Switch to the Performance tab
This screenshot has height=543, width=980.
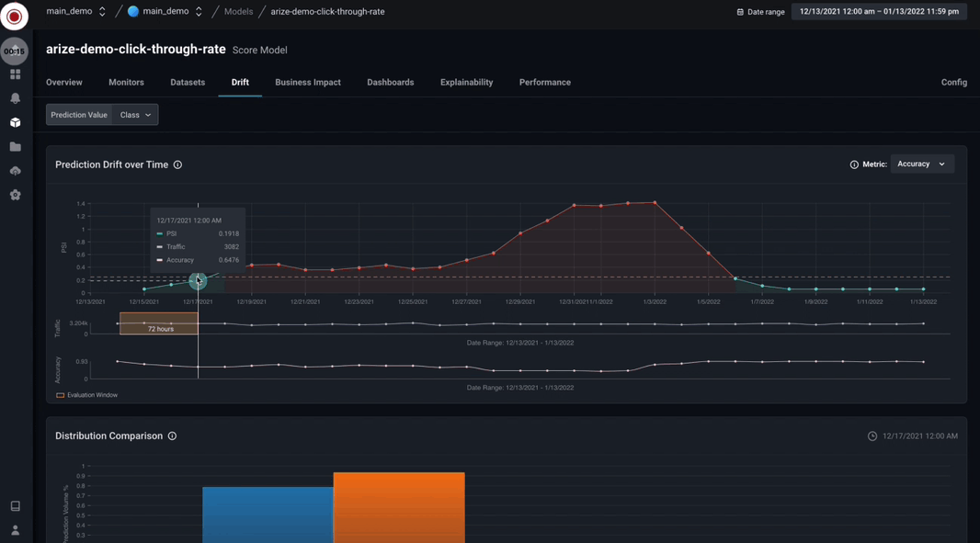[x=545, y=83]
